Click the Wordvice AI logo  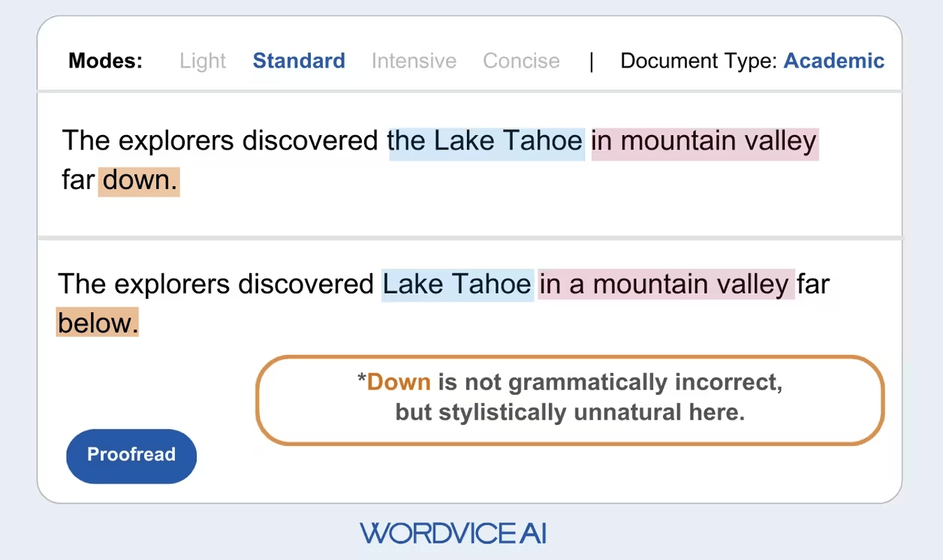click(453, 533)
